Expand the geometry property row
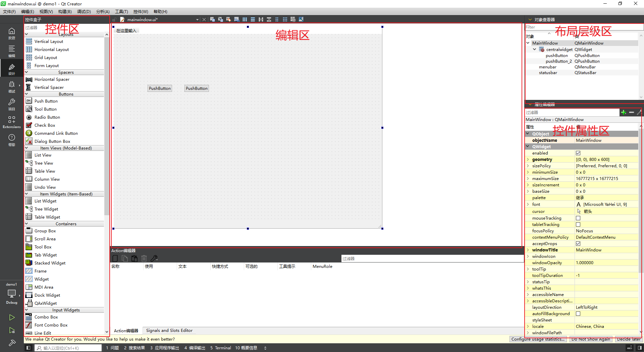Screen dimensions: 644x352 coord(528,160)
